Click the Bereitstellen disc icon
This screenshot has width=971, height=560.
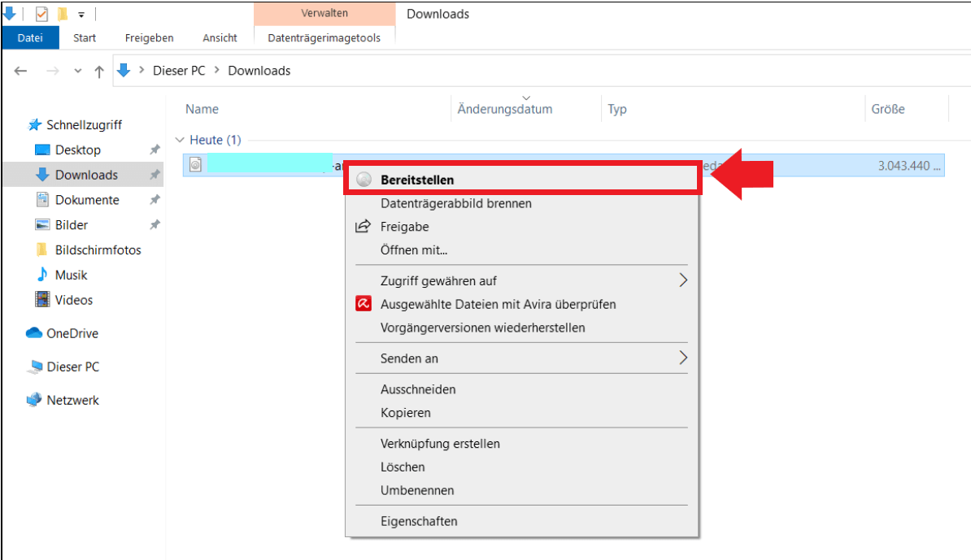pyautogui.click(x=364, y=180)
